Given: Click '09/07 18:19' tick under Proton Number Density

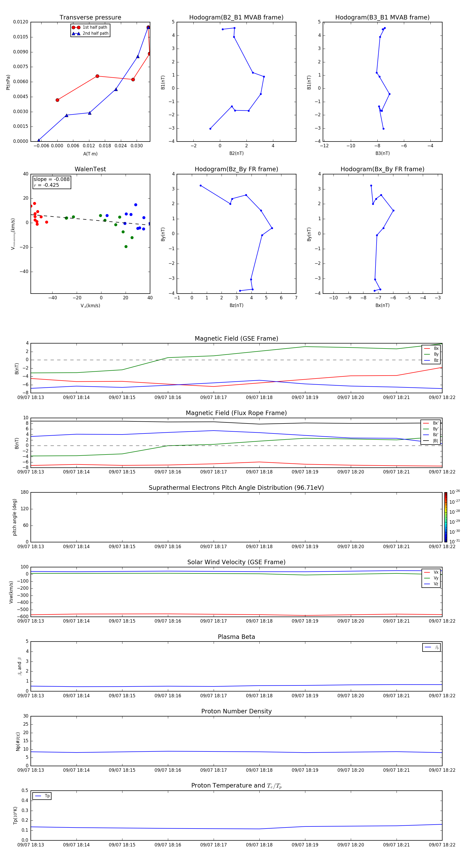Looking at the screenshot, I should click(305, 770).
